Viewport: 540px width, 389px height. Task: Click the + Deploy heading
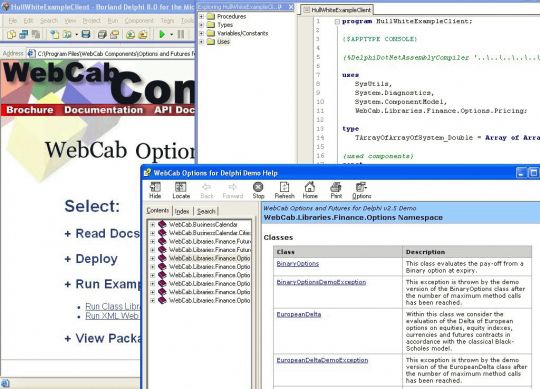[91, 259]
